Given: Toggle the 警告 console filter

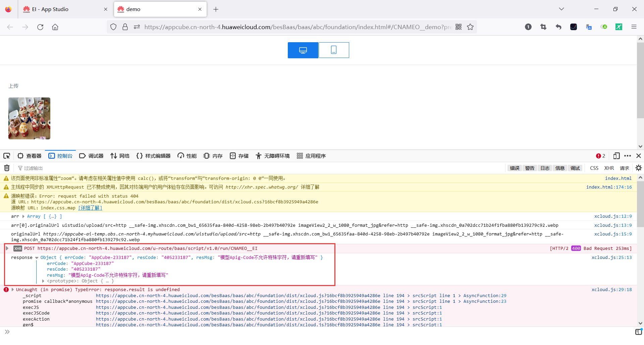Looking at the screenshot, I should coord(530,168).
